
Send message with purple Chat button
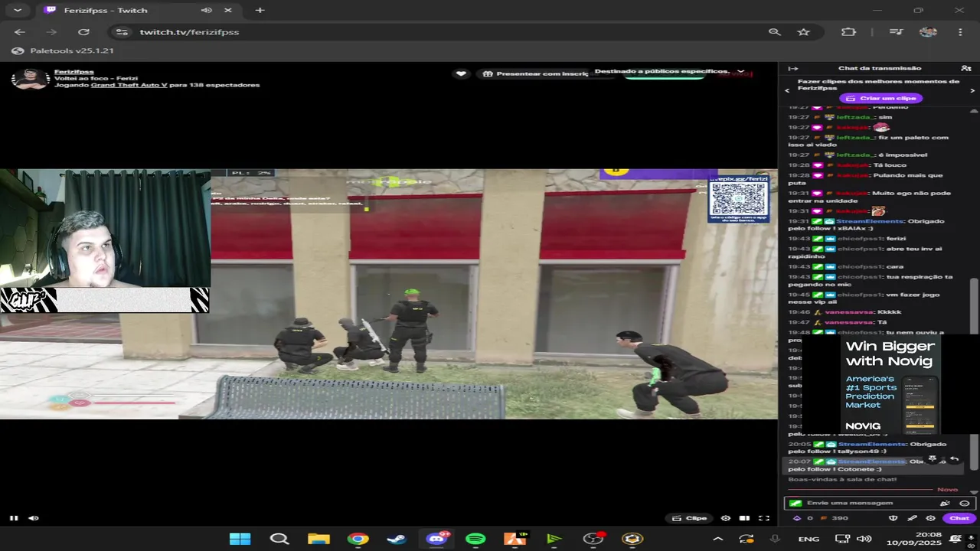pos(959,518)
